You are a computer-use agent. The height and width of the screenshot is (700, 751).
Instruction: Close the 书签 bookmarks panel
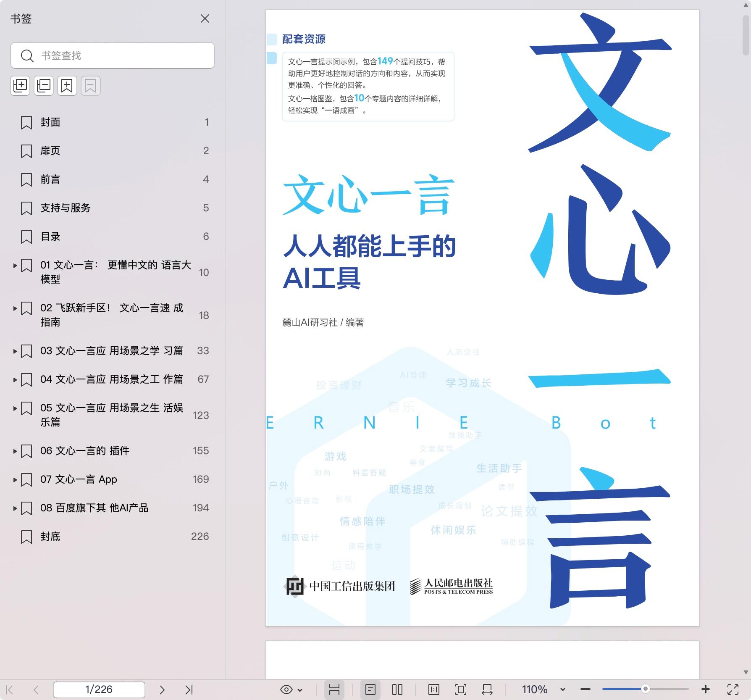[205, 19]
